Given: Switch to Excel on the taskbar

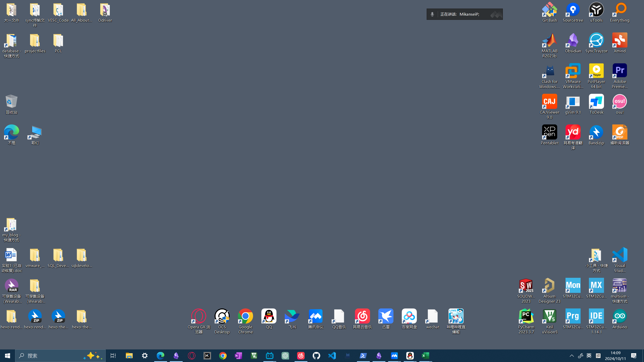Looking at the screenshot, I should click(x=426, y=356).
